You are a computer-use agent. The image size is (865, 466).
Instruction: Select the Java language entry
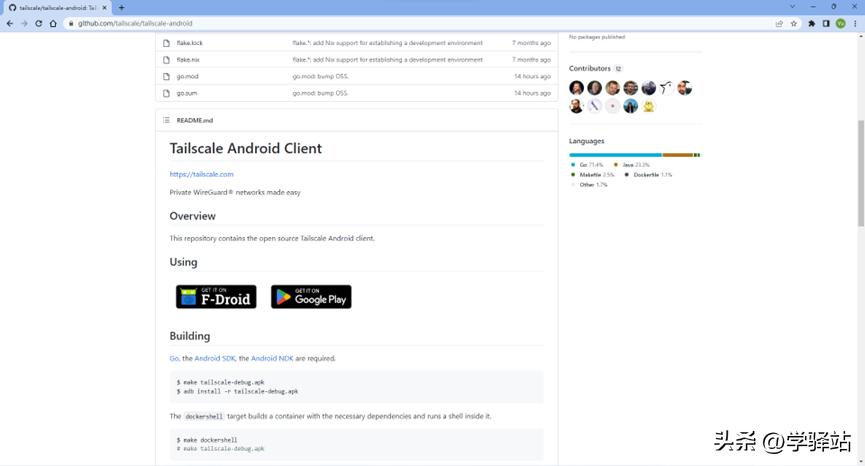[x=632, y=165]
